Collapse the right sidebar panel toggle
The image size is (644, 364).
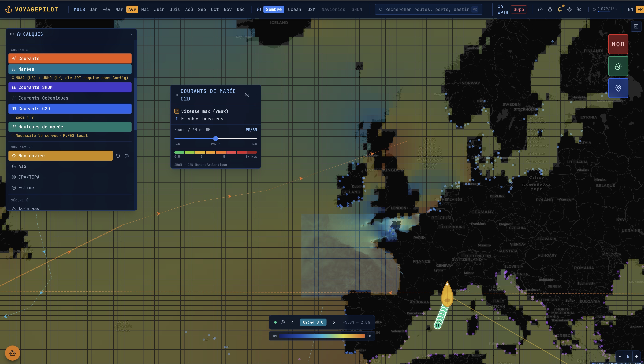tap(636, 26)
